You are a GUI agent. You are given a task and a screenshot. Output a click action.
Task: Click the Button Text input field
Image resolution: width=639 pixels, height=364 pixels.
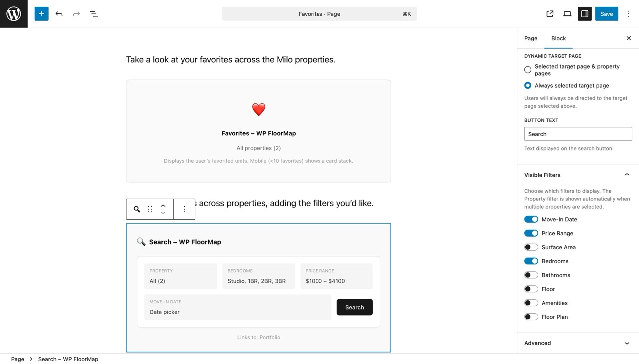tap(578, 134)
